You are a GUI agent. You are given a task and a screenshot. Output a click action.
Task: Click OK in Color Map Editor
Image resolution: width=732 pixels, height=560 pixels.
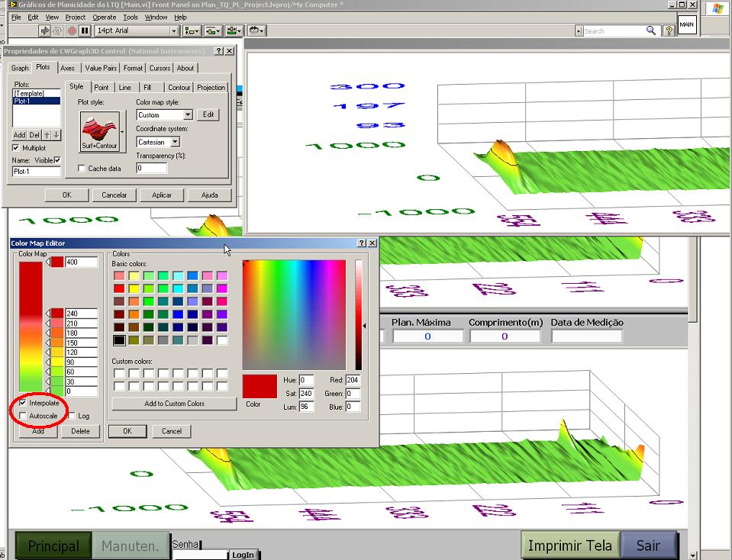pos(127,431)
